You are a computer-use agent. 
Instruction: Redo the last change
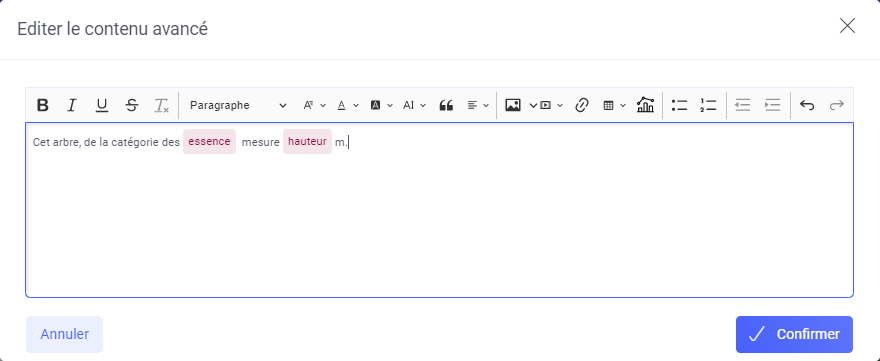tap(837, 105)
